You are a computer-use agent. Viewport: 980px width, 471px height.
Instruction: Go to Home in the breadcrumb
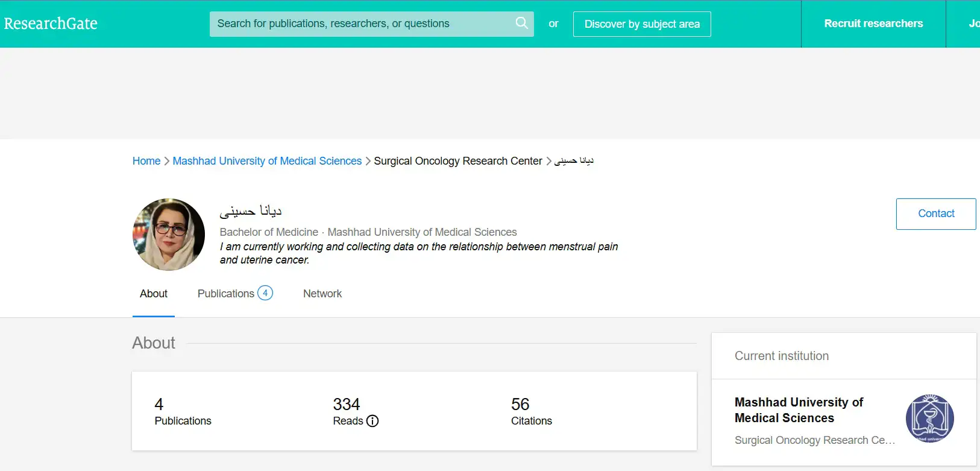pos(146,161)
